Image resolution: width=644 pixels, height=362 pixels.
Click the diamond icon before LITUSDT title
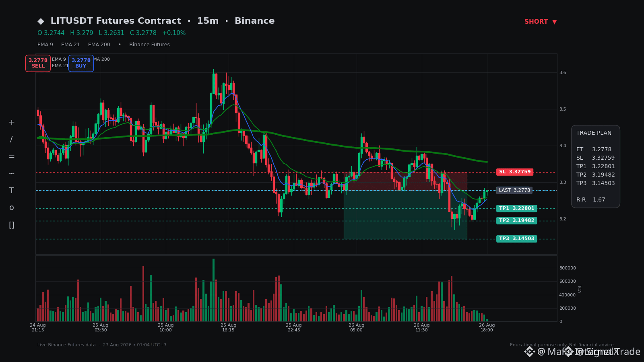click(x=41, y=21)
